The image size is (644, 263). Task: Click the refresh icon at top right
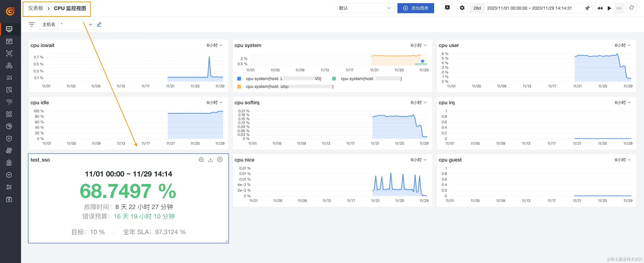(x=631, y=8)
